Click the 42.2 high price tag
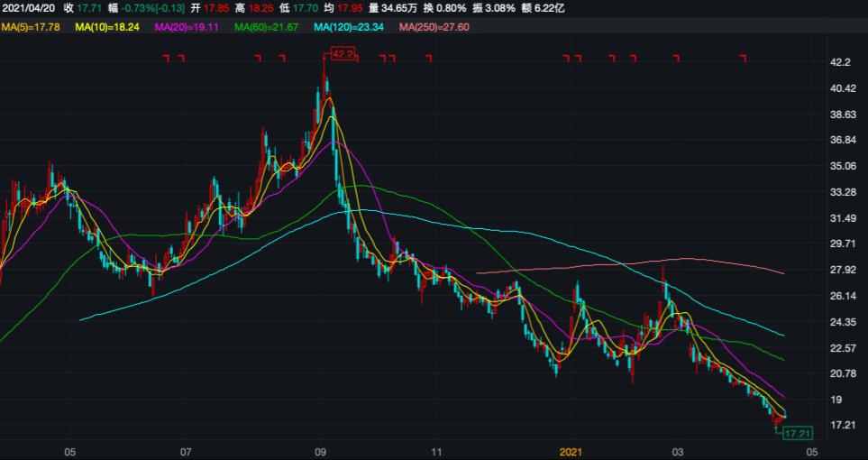Screen dimensions: 868x460 (x=343, y=54)
